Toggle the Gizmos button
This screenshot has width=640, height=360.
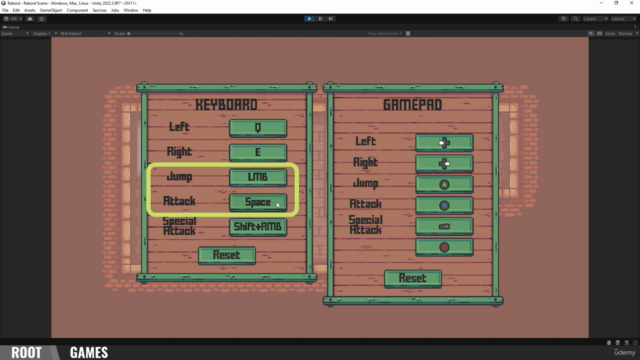tap(625, 33)
